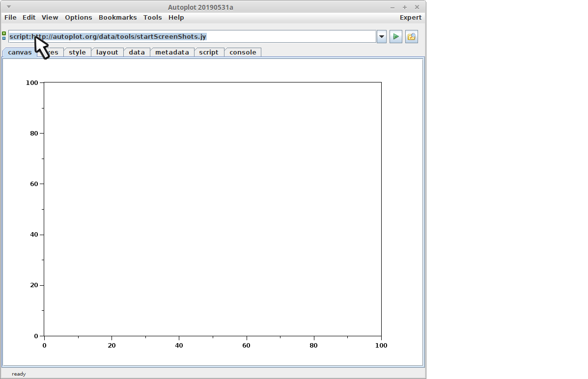Click the green play button to run URI
Viewport: 588px width, 379px height.
395,36
